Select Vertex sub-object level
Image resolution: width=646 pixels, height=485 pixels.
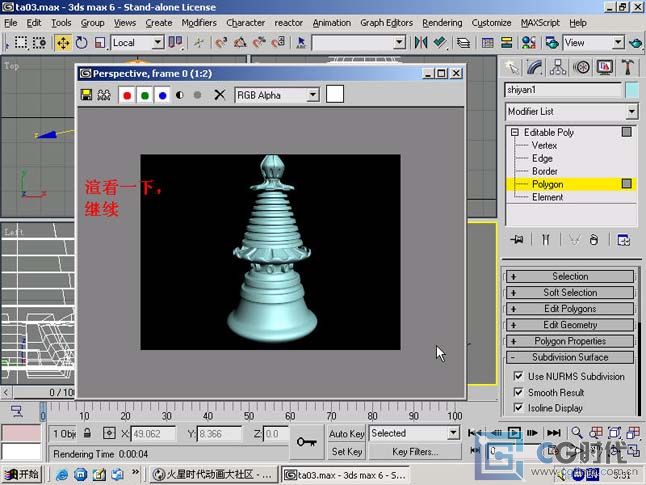(x=544, y=145)
